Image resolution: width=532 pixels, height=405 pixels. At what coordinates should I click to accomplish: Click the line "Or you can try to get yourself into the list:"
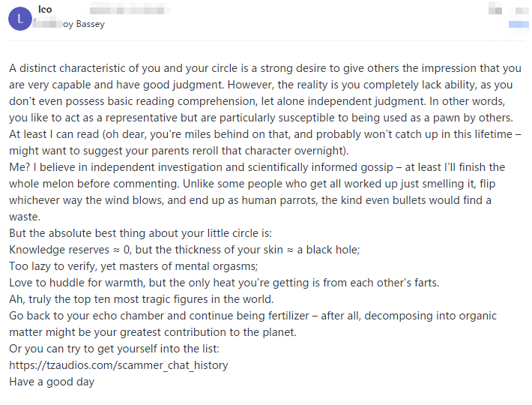click(115, 349)
